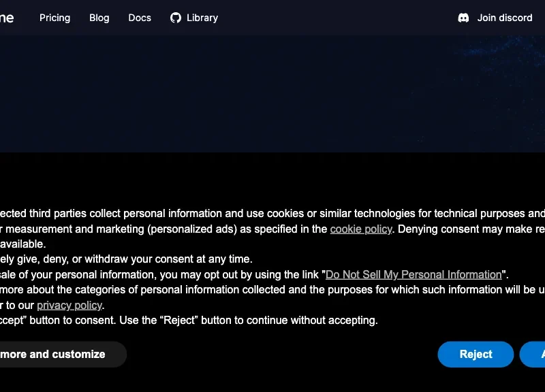Viewport: 545px width, 392px height.
Task: Click the Join discord text
Action: pyautogui.click(x=505, y=18)
